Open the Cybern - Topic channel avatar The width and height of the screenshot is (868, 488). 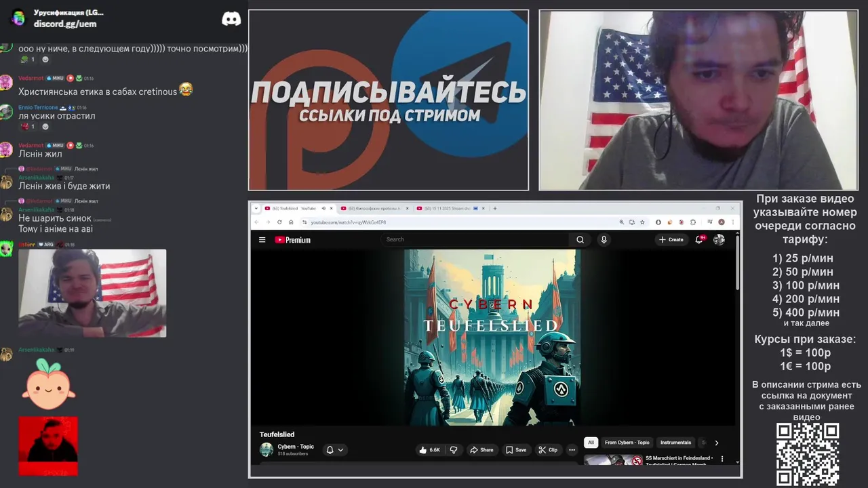267,449
